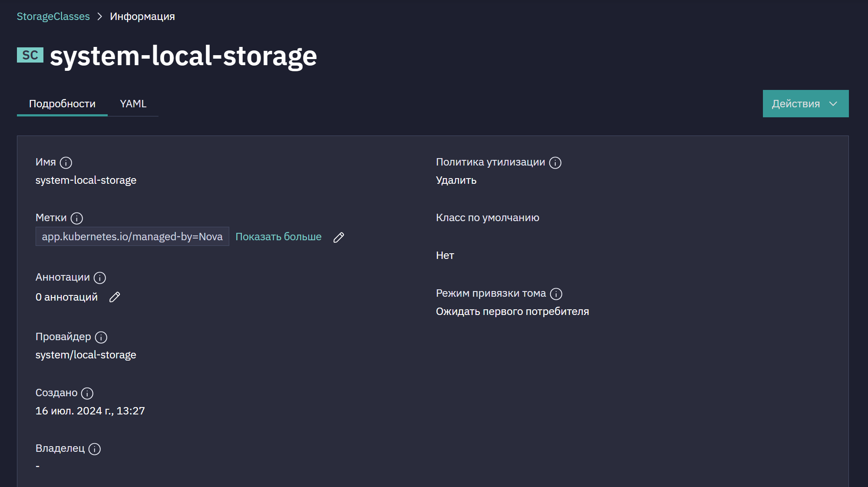The height and width of the screenshot is (487, 868).
Task: Click the system-local-storage page title
Action: [x=183, y=56]
